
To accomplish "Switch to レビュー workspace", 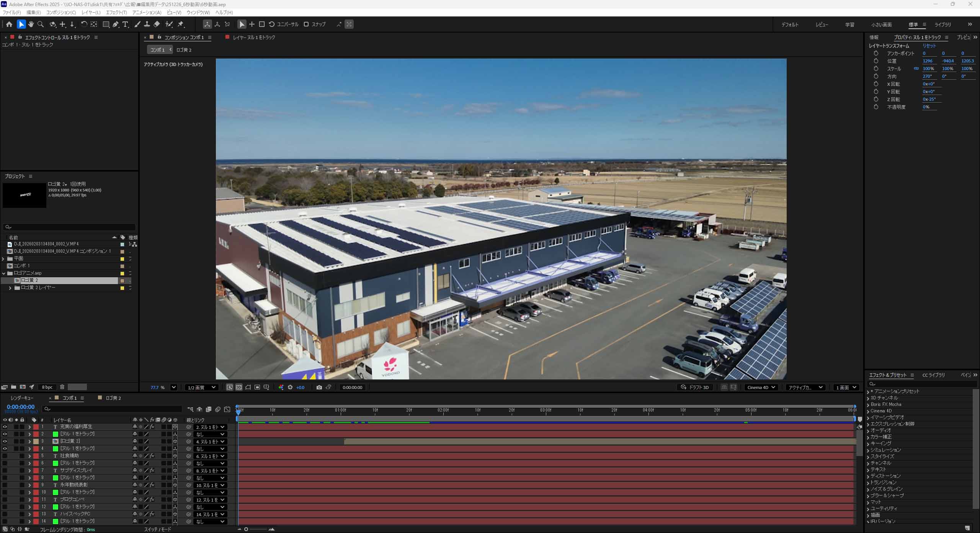I will tap(822, 25).
